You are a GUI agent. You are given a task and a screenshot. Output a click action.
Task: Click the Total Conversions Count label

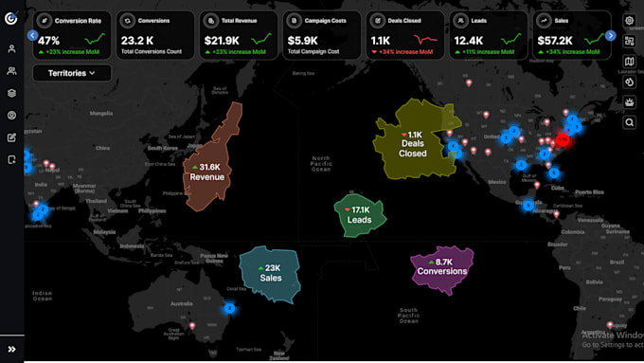click(152, 52)
